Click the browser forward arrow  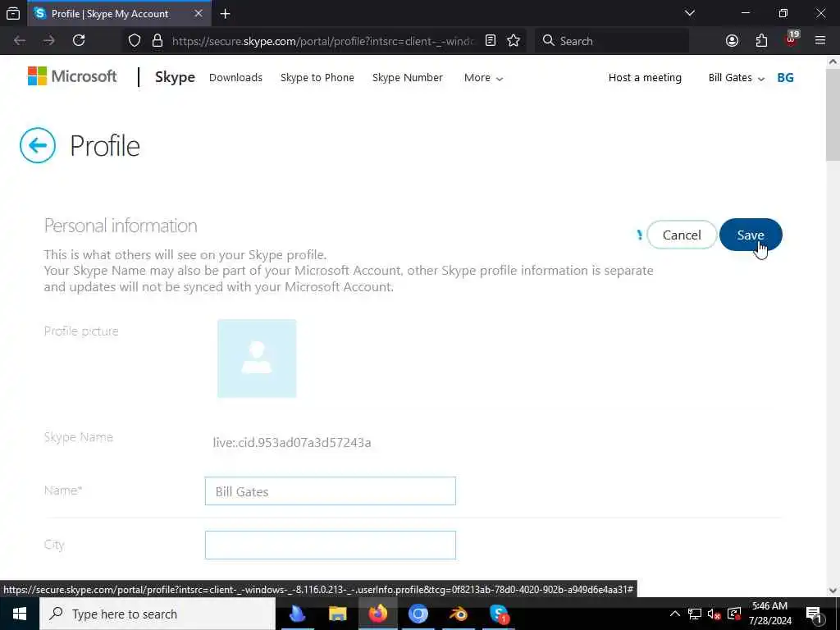(49, 41)
